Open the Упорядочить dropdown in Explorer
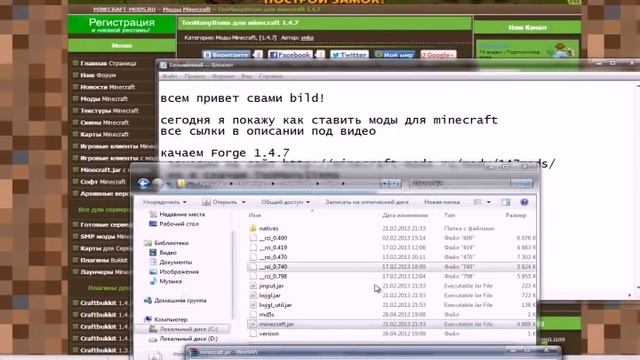 point(164,202)
